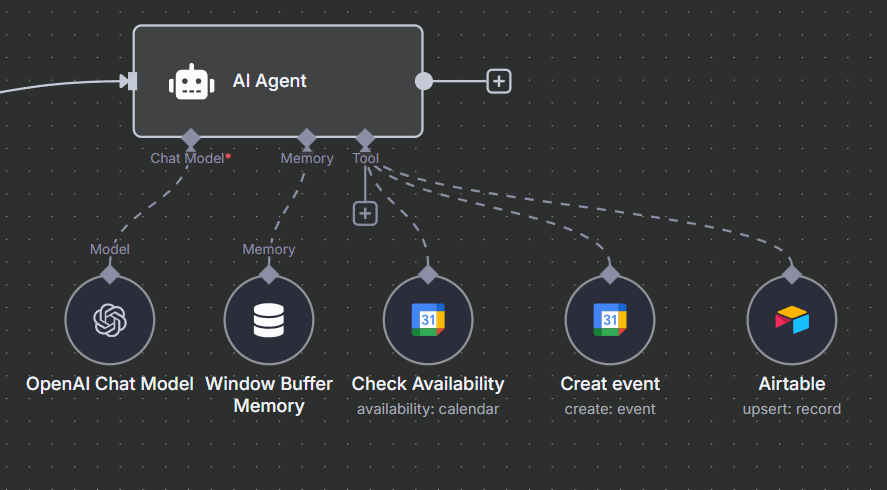Click the Chat Model diamond connector
The image size is (887, 490).
pyautogui.click(x=191, y=138)
